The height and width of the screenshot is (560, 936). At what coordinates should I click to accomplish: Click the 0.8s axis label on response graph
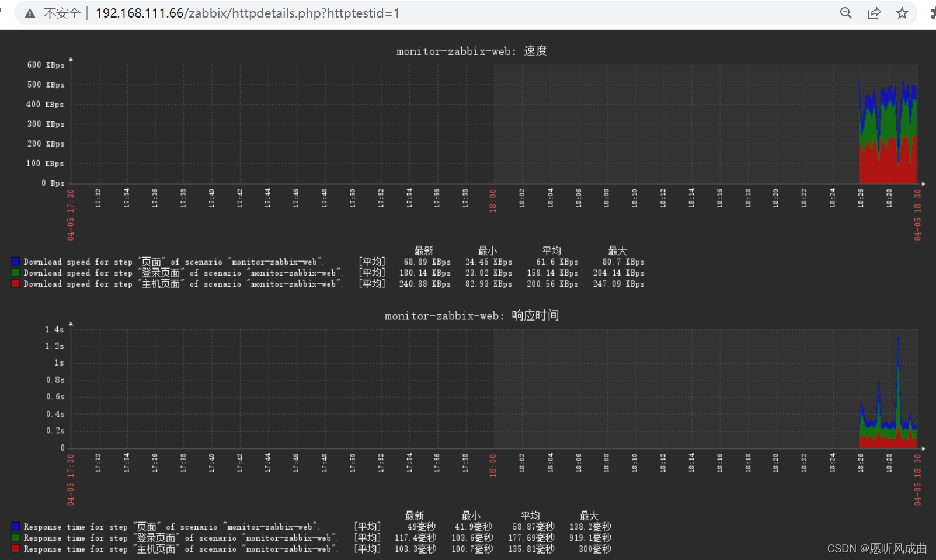point(55,380)
